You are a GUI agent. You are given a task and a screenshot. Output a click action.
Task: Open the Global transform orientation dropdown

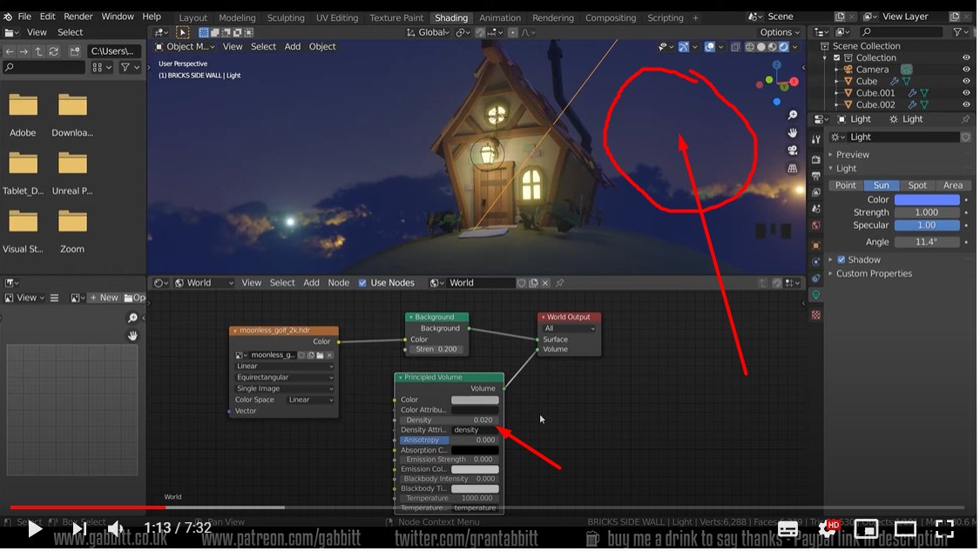pos(428,32)
